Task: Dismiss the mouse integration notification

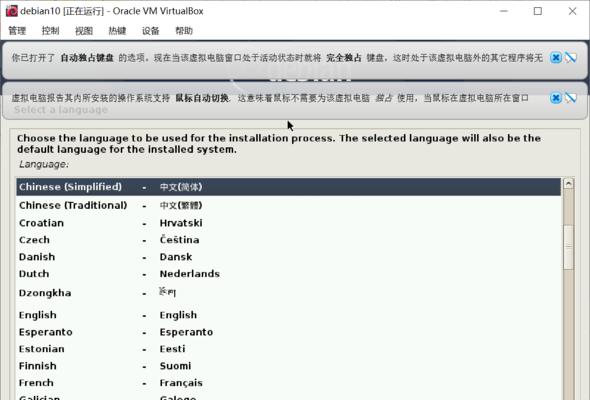Action: coord(556,98)
